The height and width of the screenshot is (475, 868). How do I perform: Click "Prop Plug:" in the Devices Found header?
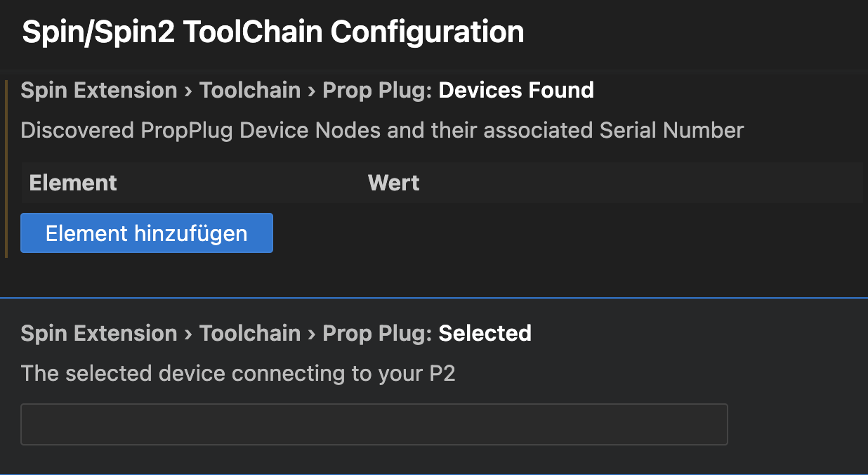(377, 90)
